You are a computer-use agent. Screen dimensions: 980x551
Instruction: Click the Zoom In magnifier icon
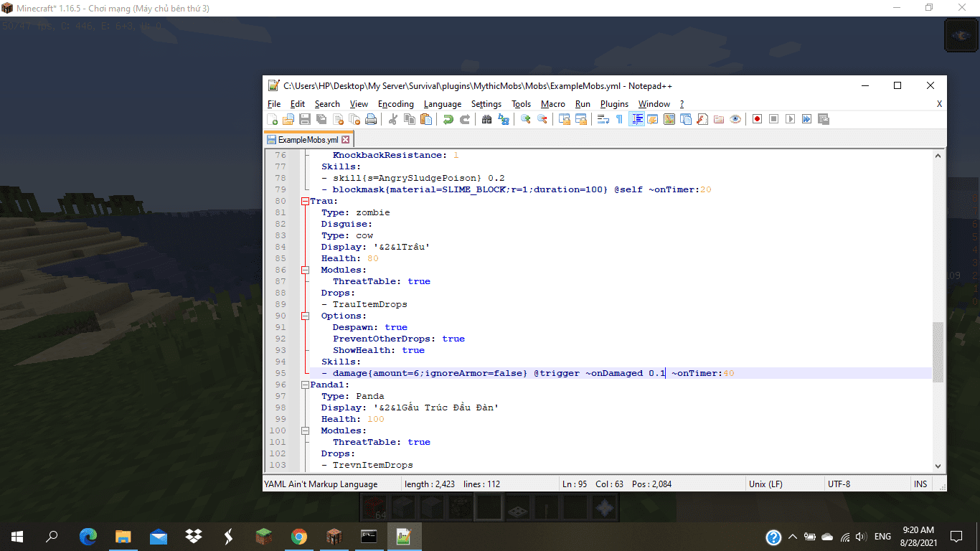[x=525, y=119]
